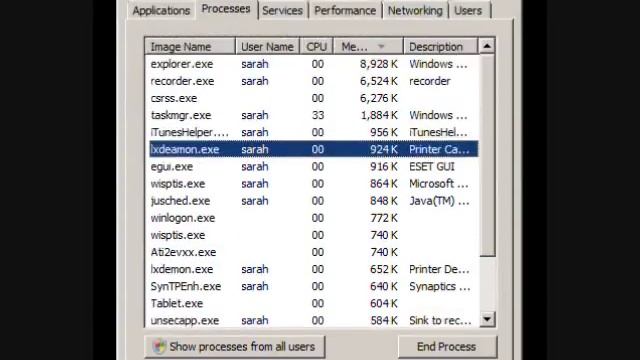Click the 652 K memory value for lxdemon.exe
640x360 pixels.
pyautogui.click(x=384, y=269)
